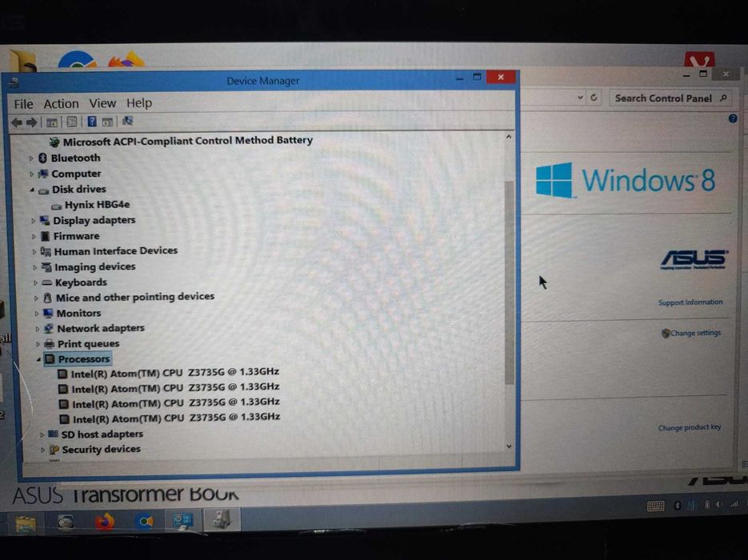
Task: Click the Change settings link
Action: click(x=695, y=333)
